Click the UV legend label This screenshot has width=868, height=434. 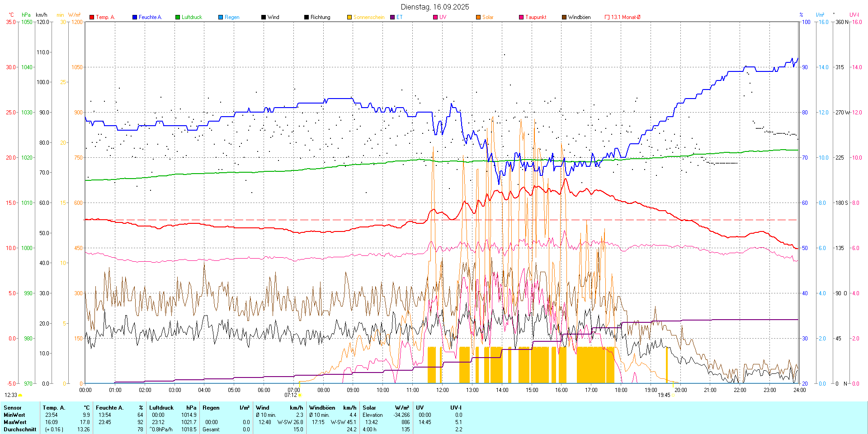443,17
